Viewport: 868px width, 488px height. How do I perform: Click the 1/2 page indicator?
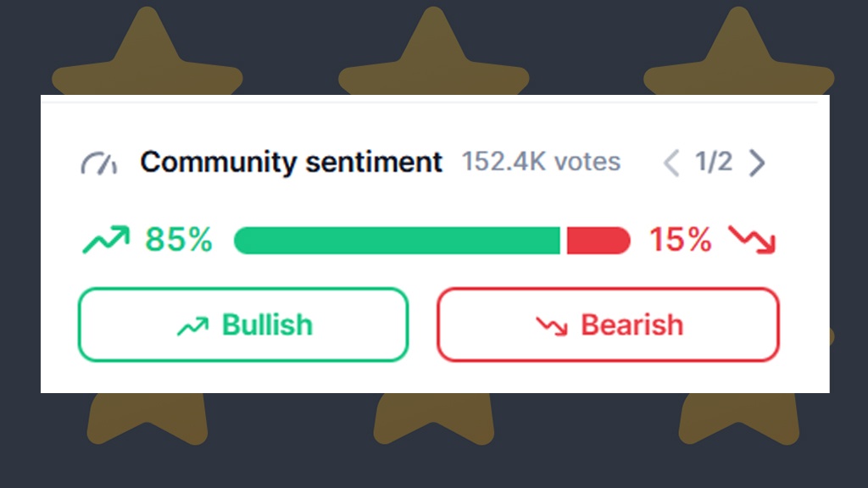(x=714, y=162)
